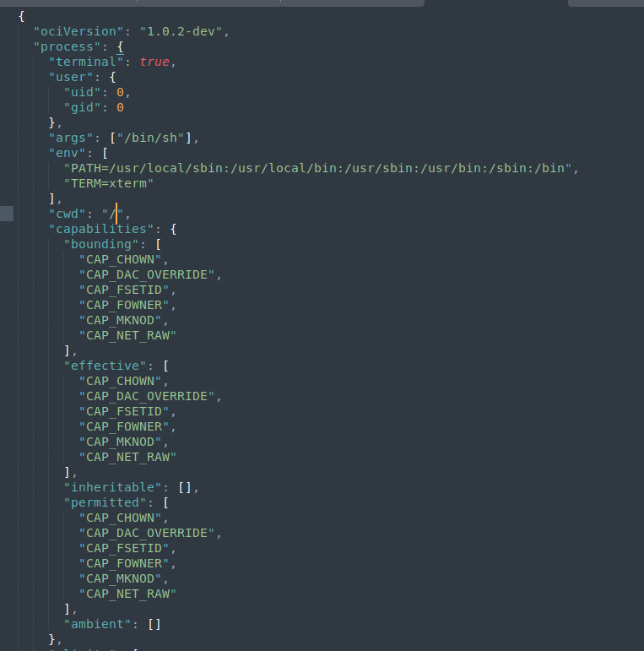Click the true value of "terminal"
The width and height of the screenshot is (644, 651).
pos(154,62)
